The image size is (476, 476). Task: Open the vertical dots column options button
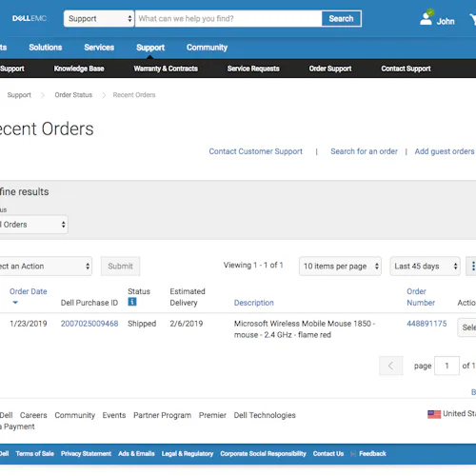pyautogui.click(x=471, y=266)
